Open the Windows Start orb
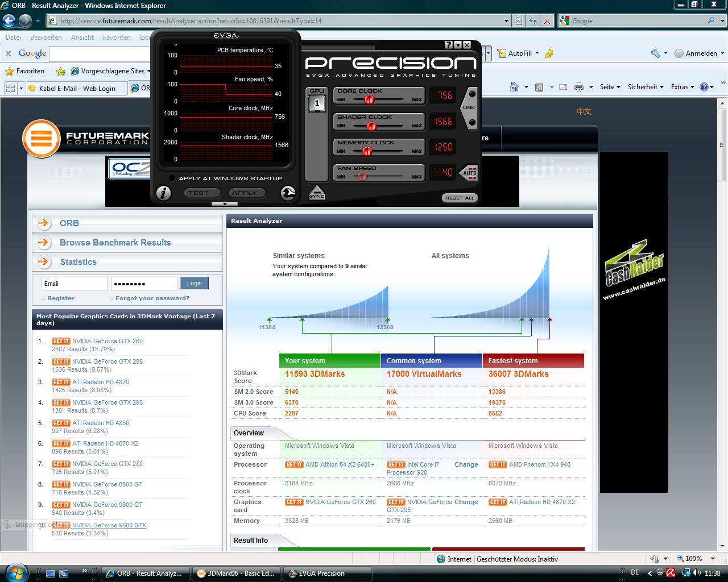This screenshot has width=728, height=582. (16, 572)
